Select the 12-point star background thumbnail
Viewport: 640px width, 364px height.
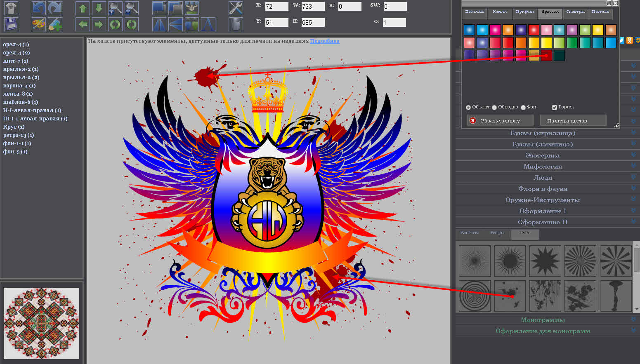coord(545,261)
